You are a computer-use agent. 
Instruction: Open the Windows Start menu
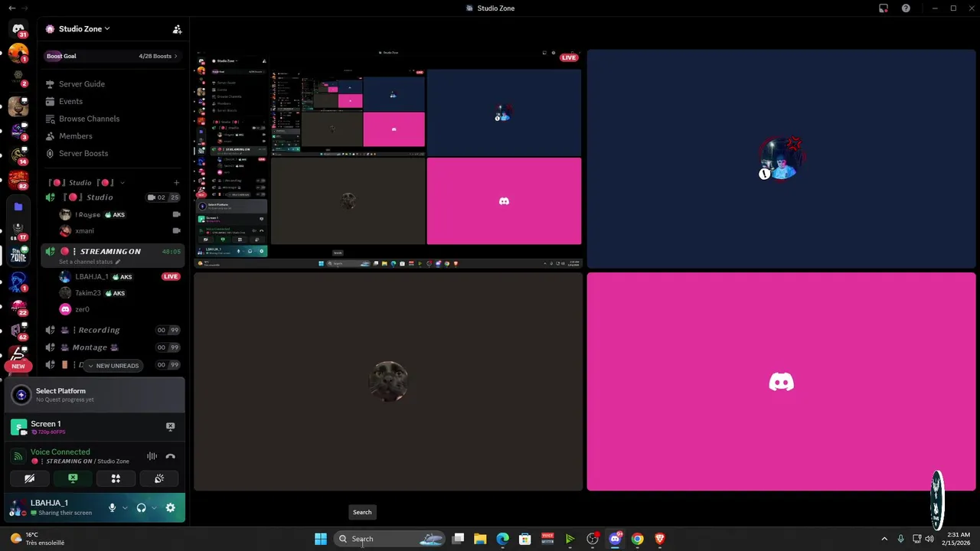pos(321,539)
